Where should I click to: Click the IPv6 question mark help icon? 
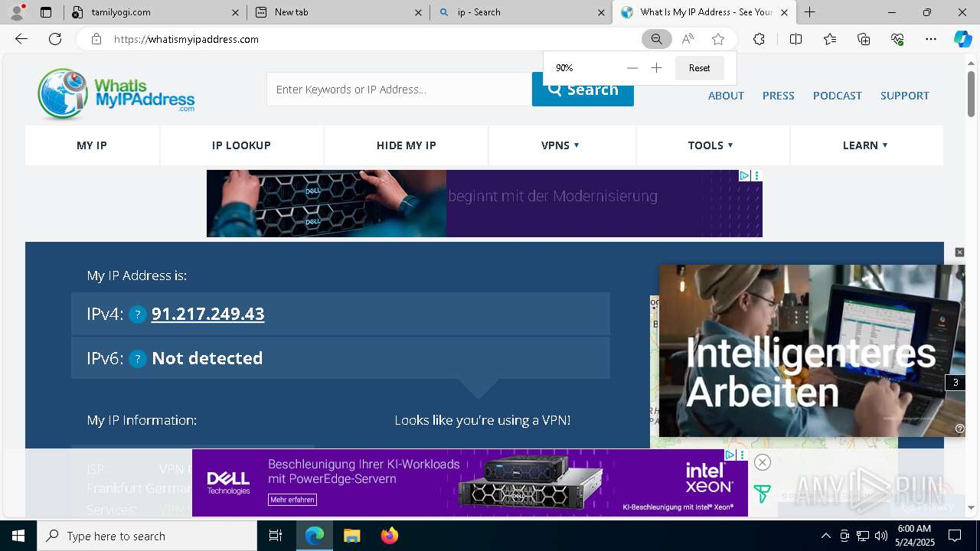[x=138, y=359]
